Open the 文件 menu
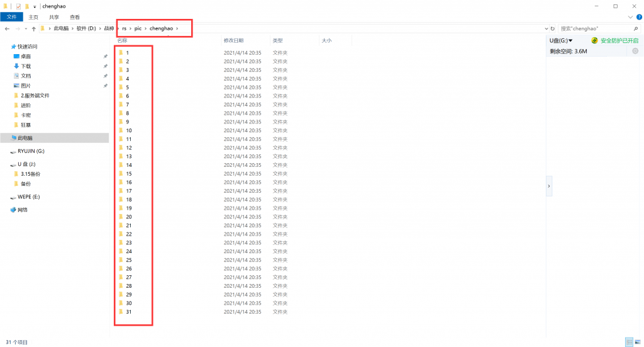Viewport: 644px width, 347px height. (x=11, y=17)
